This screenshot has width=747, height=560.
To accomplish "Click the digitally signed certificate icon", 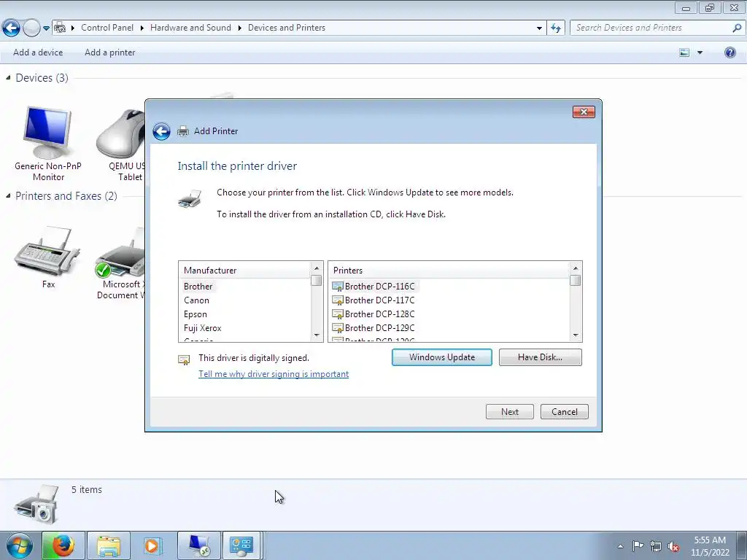I will coord(184,360).
